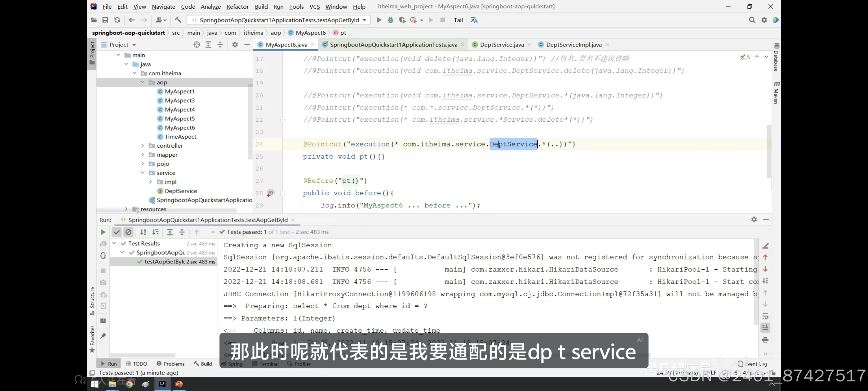The width and height of the screenshot is (868, 391).
Task: Click the green Run button in the toolbar
Action: click(x=379, y=20)
